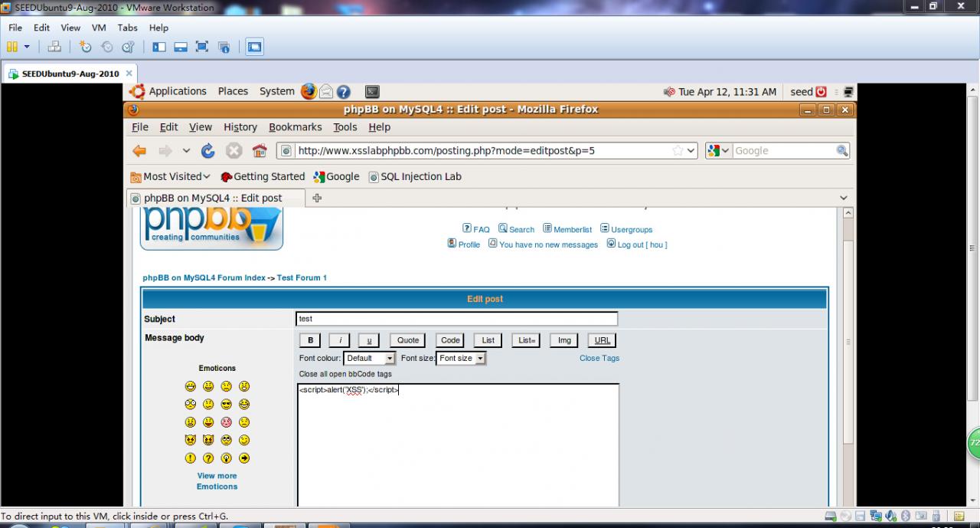The height and width of the screenshot is (528, 980).
Task: Click the Subject input field
Action: pyautogui.click(x=457, y=319)
